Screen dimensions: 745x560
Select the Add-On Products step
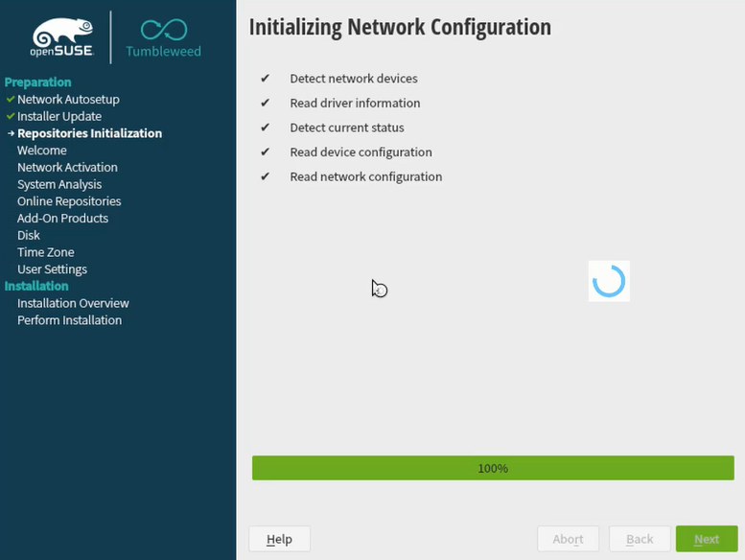coord(62,219)
